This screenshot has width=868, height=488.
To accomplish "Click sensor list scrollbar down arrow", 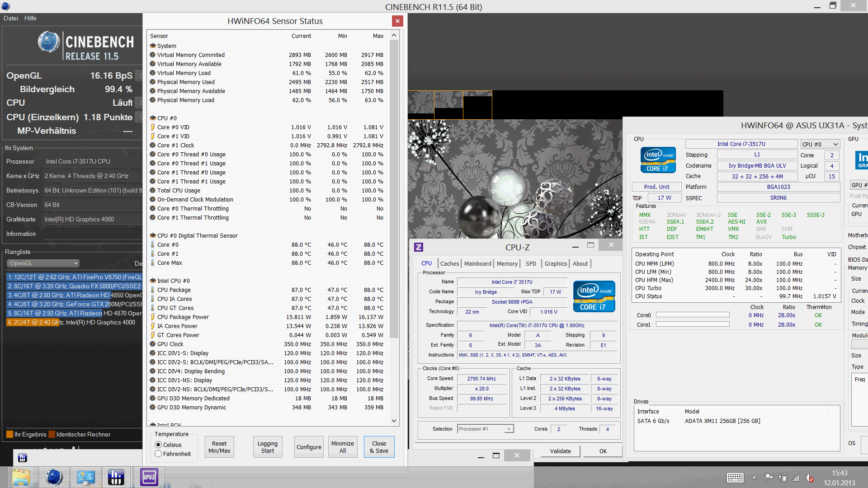I will coord(394,420).
